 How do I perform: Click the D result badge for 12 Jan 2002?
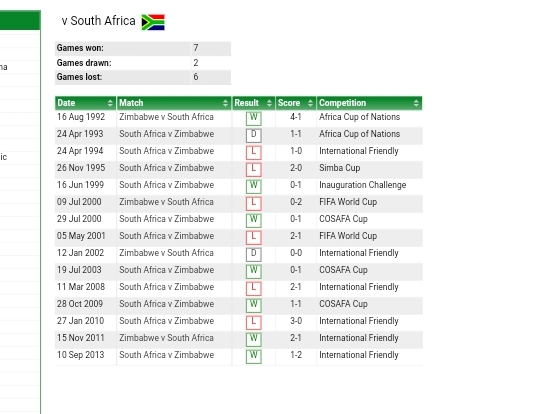(254, 254)
